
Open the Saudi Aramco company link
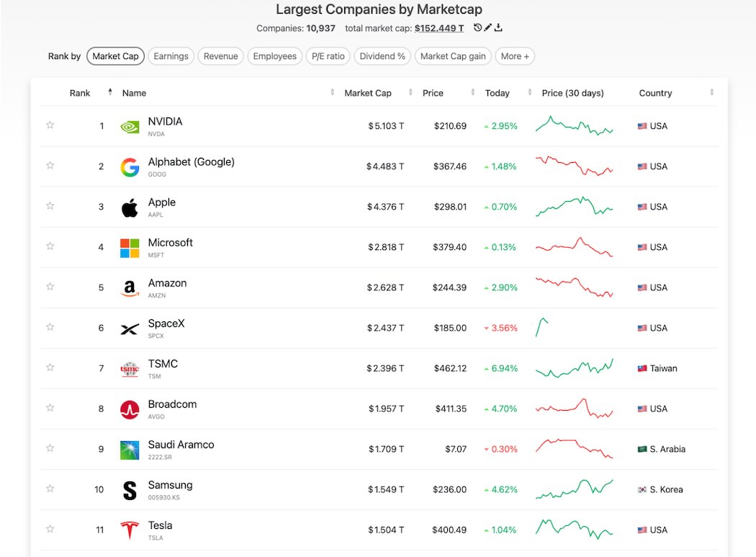(181, 445)
